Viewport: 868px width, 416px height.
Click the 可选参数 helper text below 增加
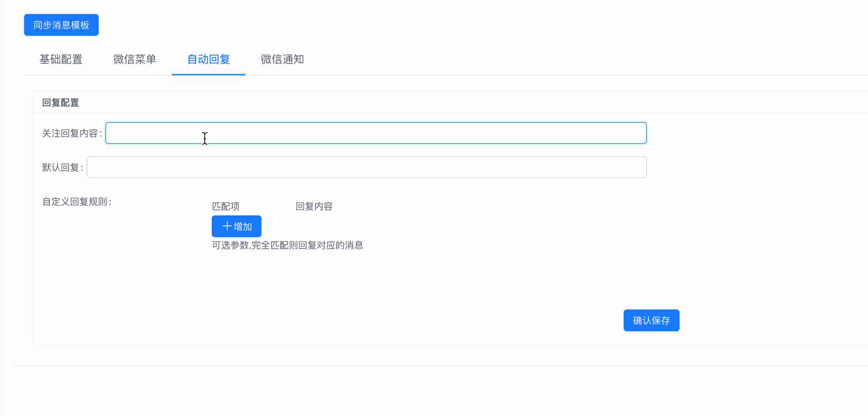point(288,245)
